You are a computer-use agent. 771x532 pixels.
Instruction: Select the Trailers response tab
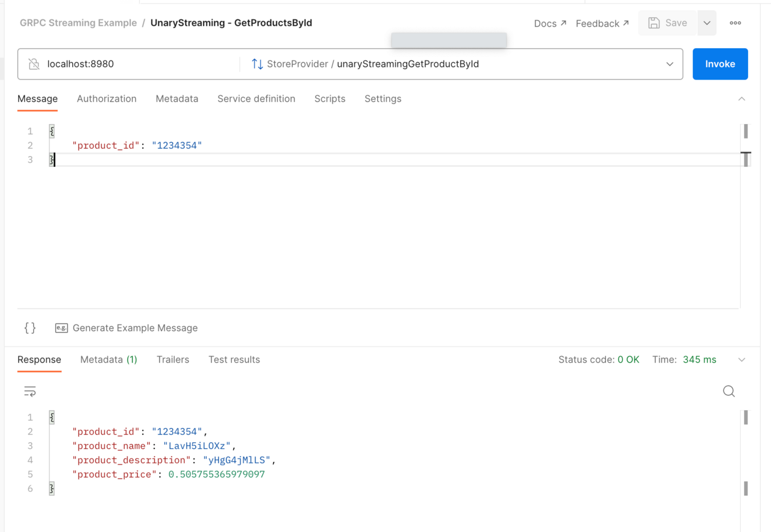click(x=173, y=360)
